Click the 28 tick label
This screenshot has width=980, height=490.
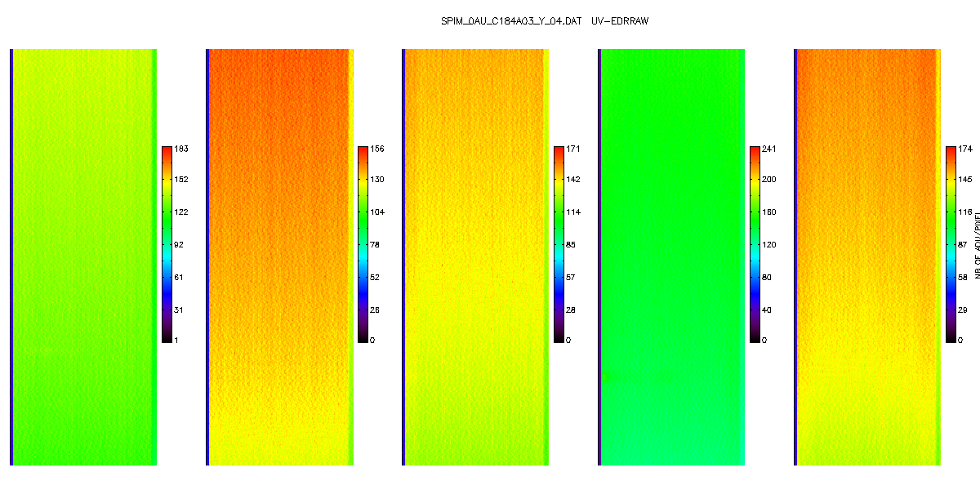point(572,310)
